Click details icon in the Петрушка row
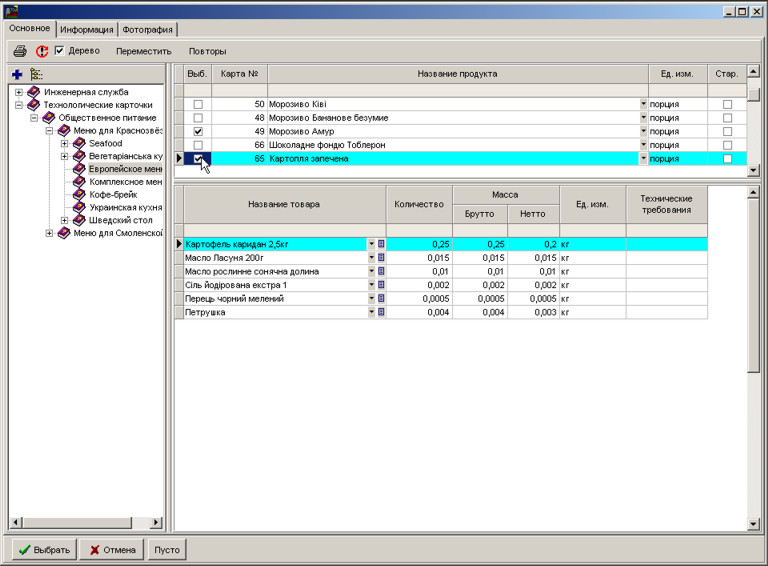The width and height of the screenshot is (768, 566). tap(381, 312)
